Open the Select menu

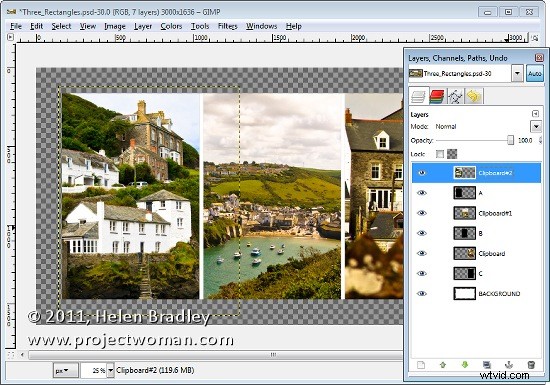point(61,26)
